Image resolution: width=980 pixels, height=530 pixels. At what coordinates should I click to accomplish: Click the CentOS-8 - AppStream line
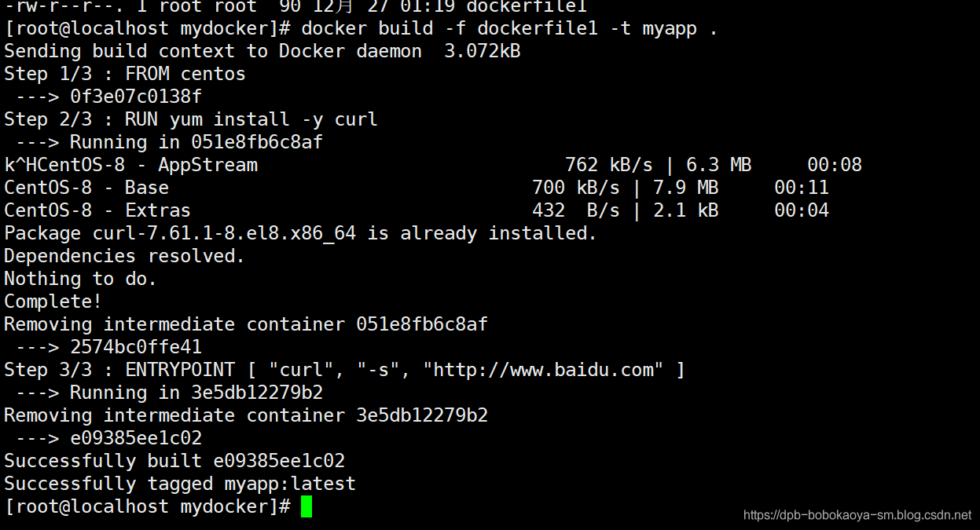[x=433, y=165]
